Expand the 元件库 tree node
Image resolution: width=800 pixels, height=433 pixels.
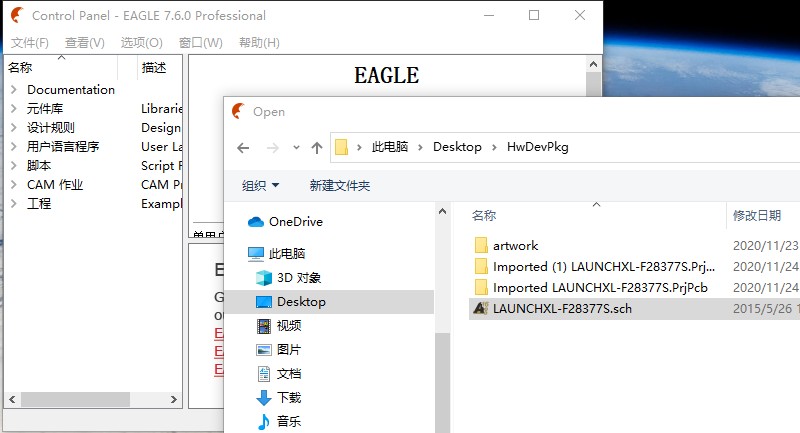point(14,109)
